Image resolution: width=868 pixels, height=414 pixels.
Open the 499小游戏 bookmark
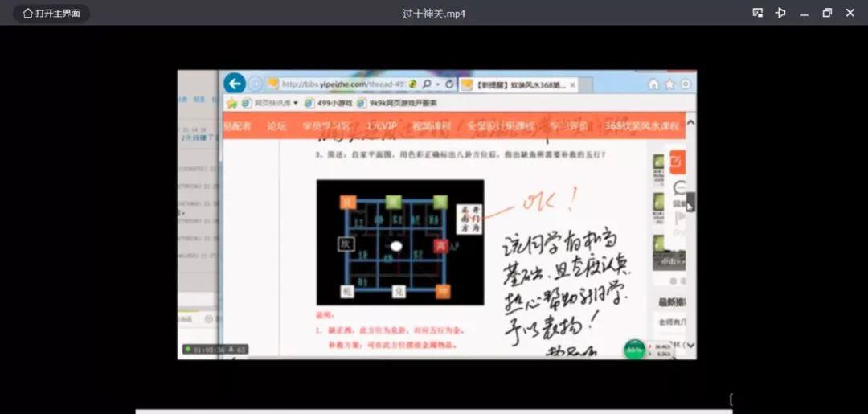(x=329, y=103)
